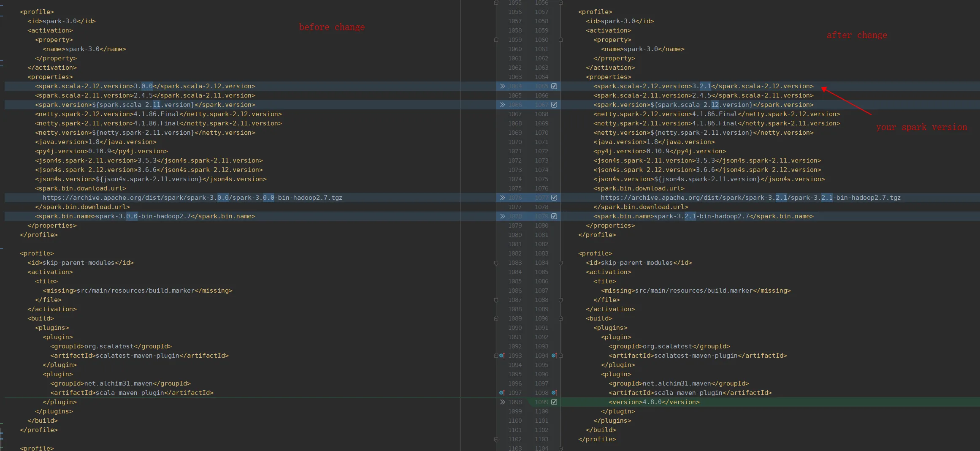980x451 pixels.
Task: Click the fold end marker at left line 1087
Action: coord(496,300)
